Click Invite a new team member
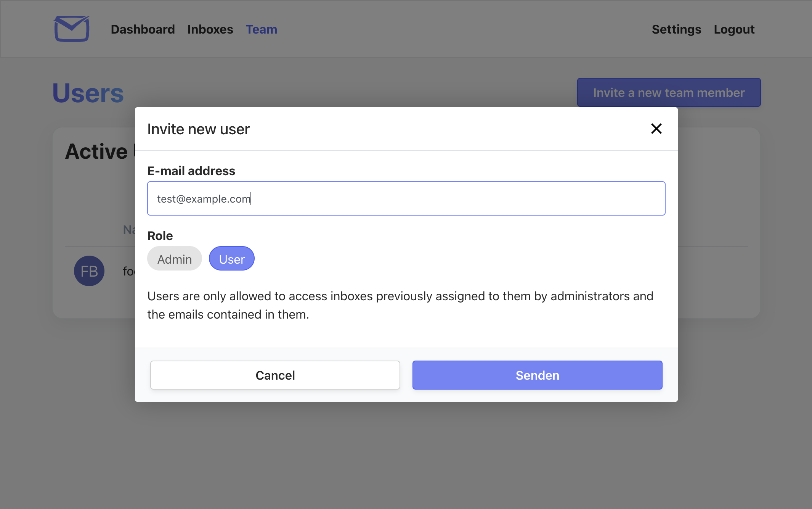The height and width of the screenshot is (509, 812). pyautogui.click(x=669, y=93)
